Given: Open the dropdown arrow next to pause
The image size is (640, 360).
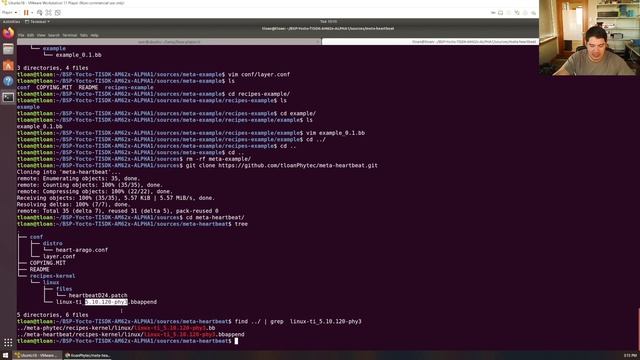Looking at the screenshot, I should pos(32,13).
